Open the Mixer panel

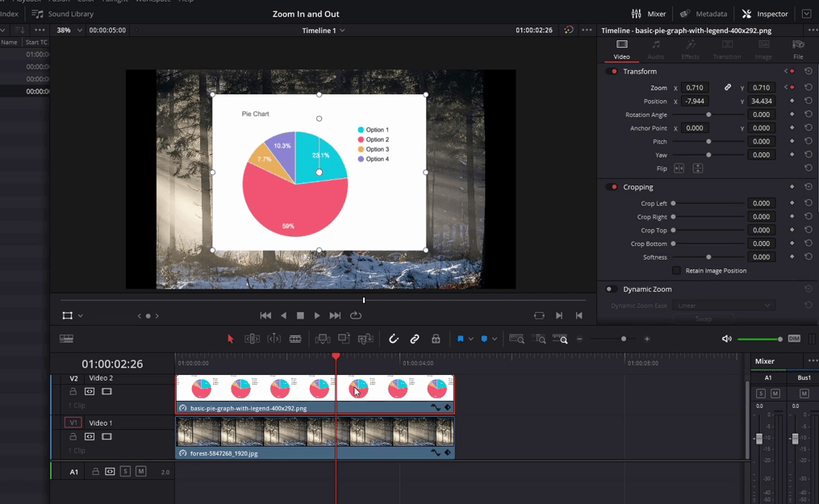(648, 14)
